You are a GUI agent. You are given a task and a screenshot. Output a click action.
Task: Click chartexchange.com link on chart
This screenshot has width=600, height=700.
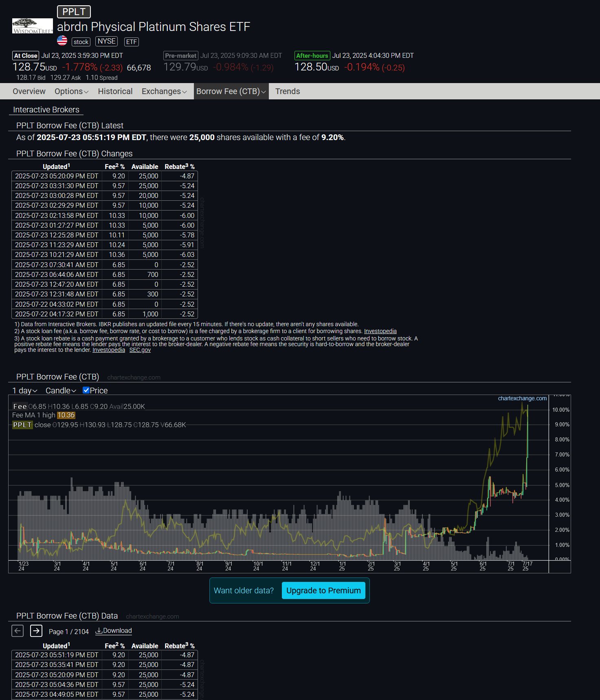point(522,398)
